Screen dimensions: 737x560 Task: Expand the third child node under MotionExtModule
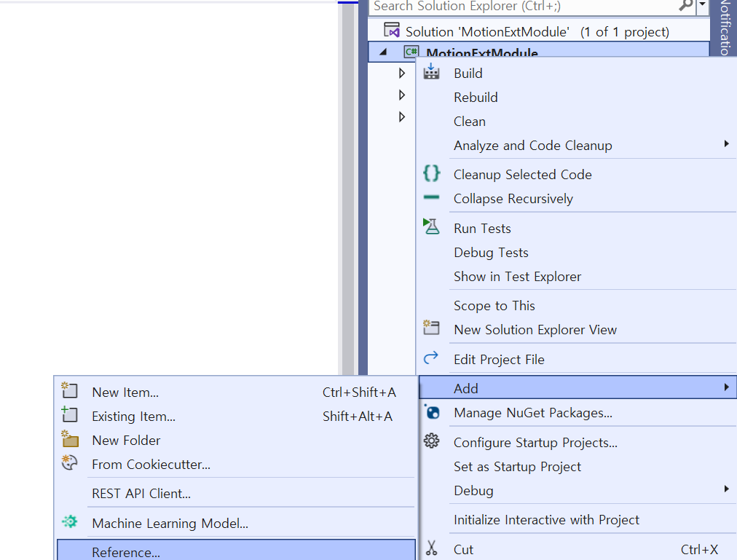click(x=402, y=117)
